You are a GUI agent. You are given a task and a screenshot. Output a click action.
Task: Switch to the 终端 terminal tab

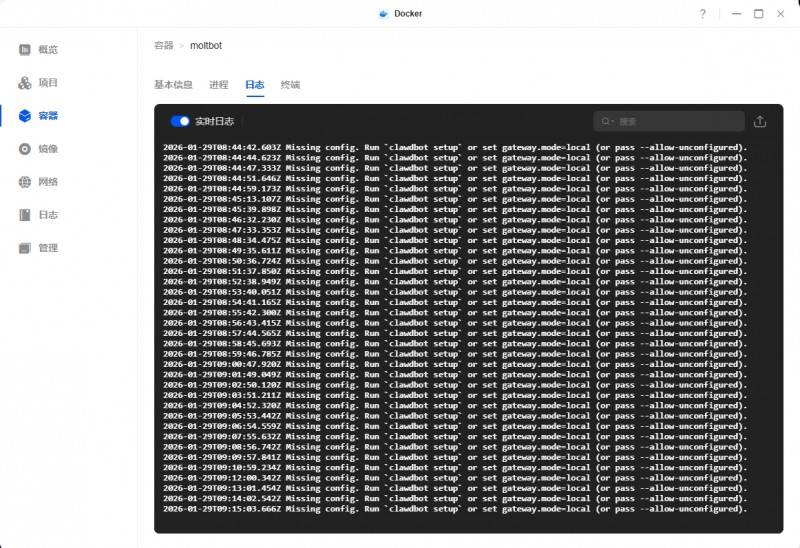(290, 85)
